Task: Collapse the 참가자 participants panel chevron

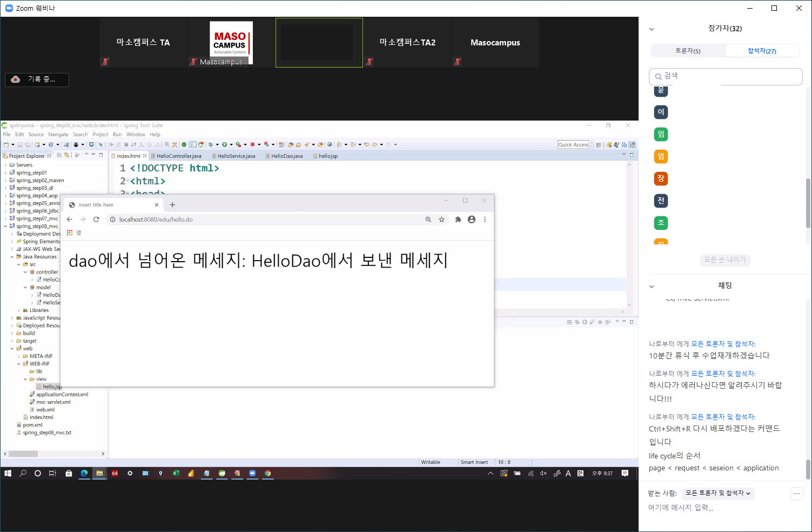Action: 652,29
